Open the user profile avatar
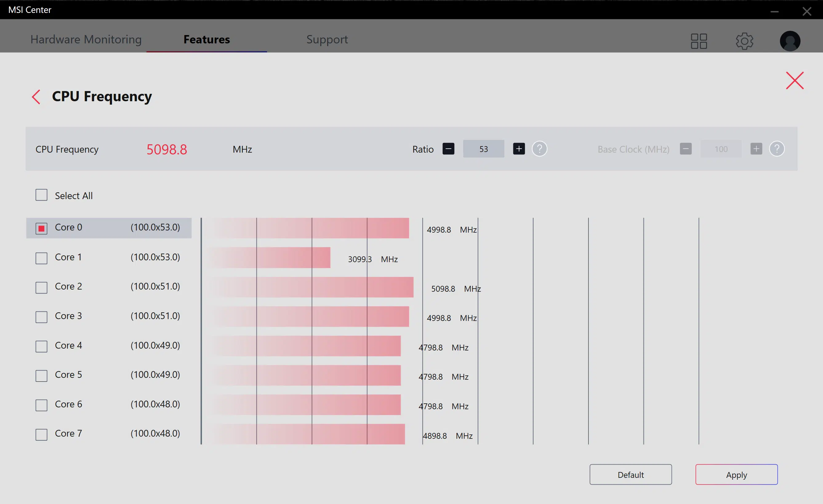This screenshot has width=823, height=504. click(790, 41)
